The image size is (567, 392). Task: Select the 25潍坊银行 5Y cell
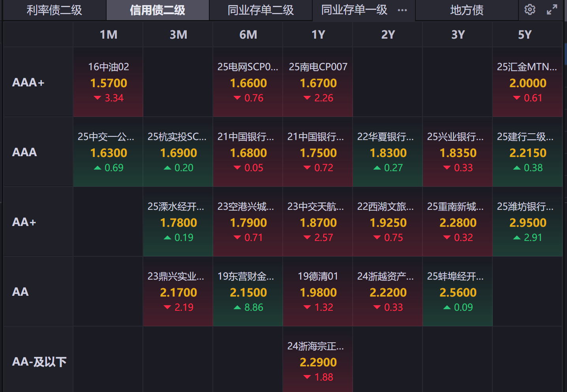527,222
